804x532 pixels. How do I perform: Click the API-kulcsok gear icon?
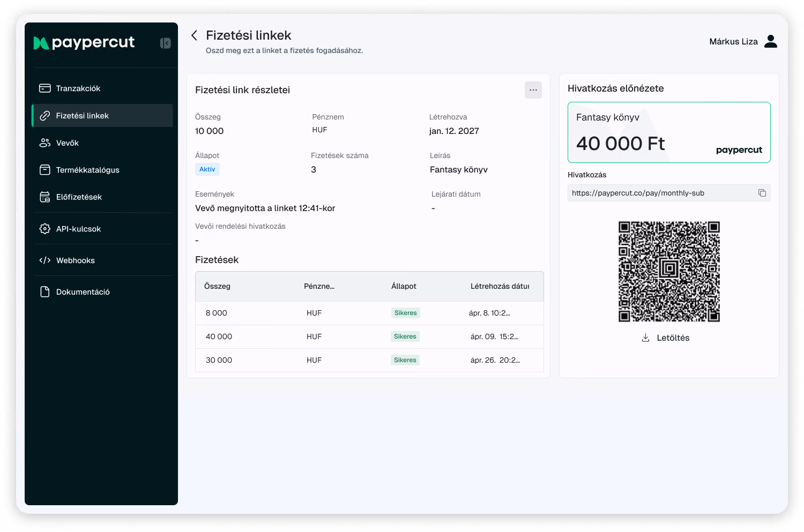click(45, 229)
